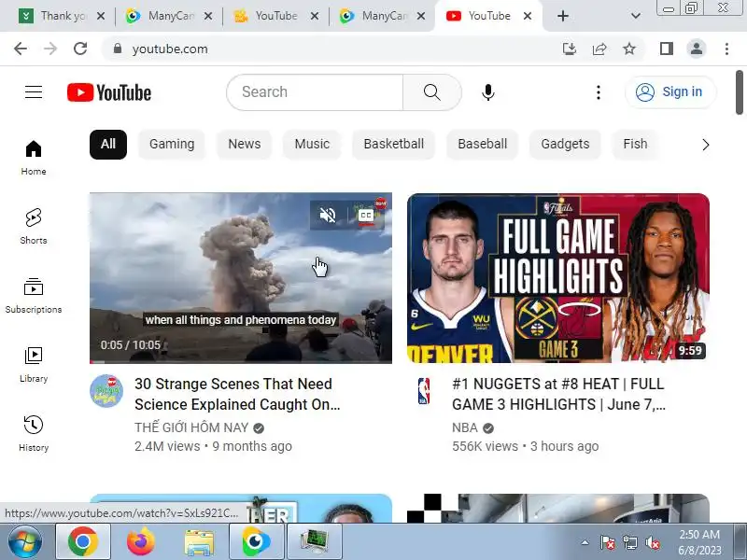Show hidden tray icons arrow

pos(585,542)
